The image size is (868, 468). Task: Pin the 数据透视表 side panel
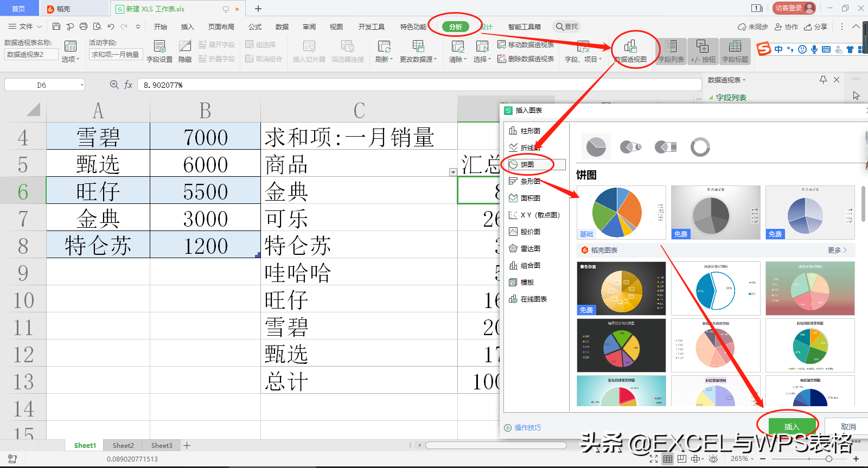823,80
